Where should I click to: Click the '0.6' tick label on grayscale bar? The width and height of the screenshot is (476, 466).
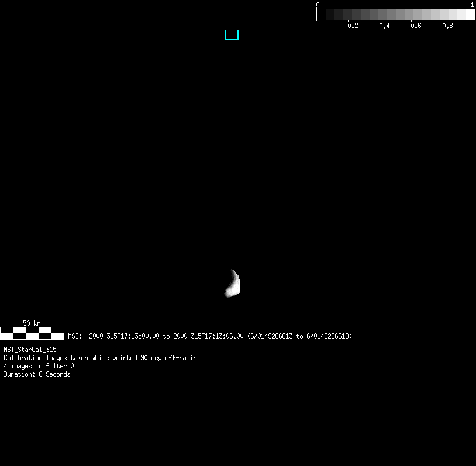point(416,26)
